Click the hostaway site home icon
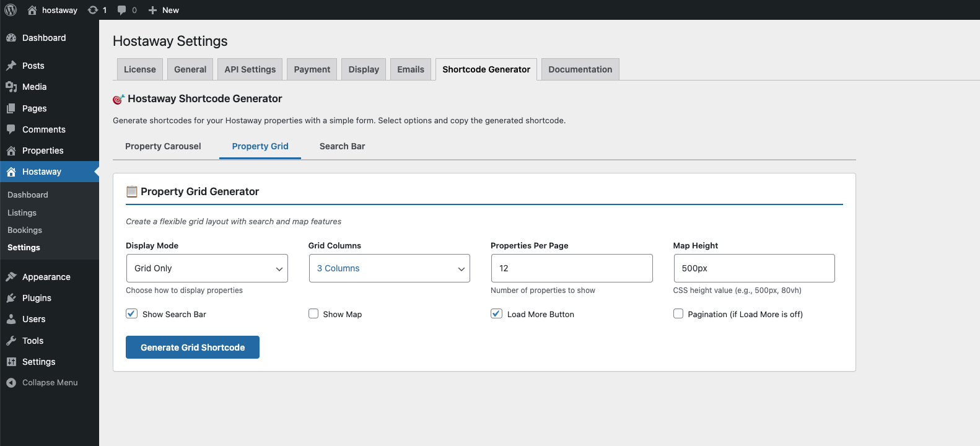 (32, 10)
